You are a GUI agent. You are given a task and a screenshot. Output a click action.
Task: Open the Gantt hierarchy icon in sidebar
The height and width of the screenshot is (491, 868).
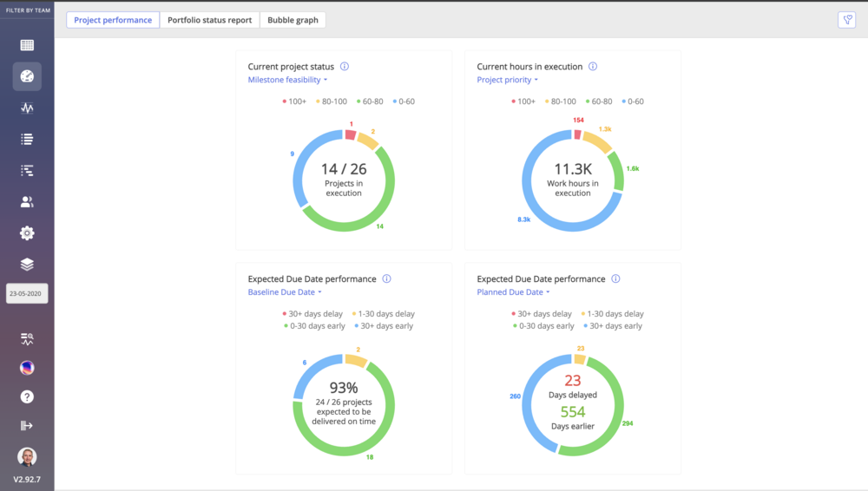click(x=27, y=171)
